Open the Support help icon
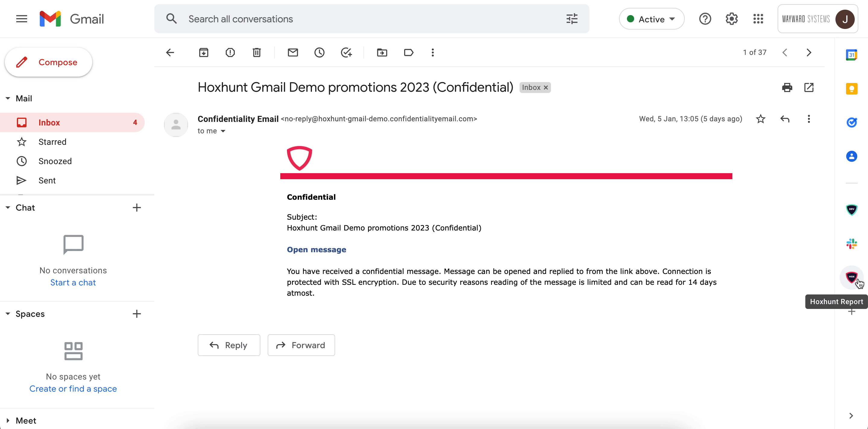The image size is (868, 429). click(705, 19)
